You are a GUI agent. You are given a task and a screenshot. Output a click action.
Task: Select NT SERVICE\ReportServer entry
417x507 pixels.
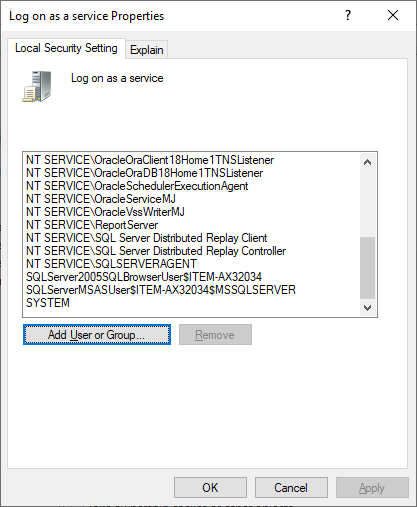[x=92, y=225]
